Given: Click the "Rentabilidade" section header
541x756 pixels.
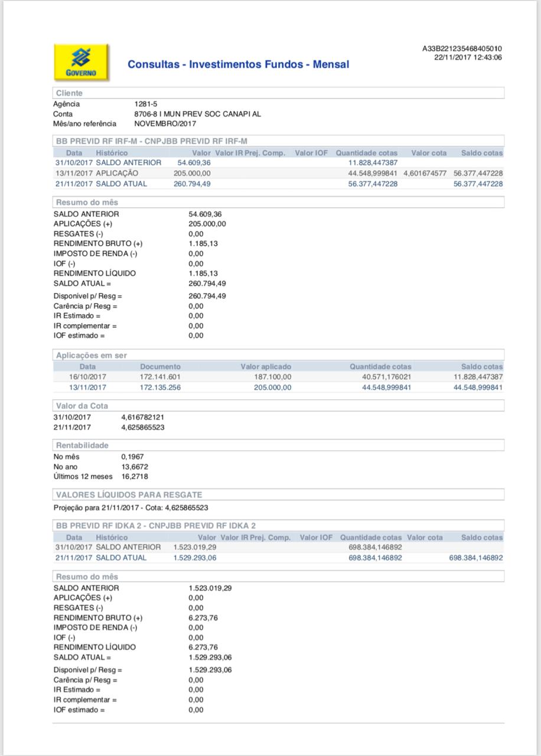Looking at the screenshot, I should [x=279, y=445].
